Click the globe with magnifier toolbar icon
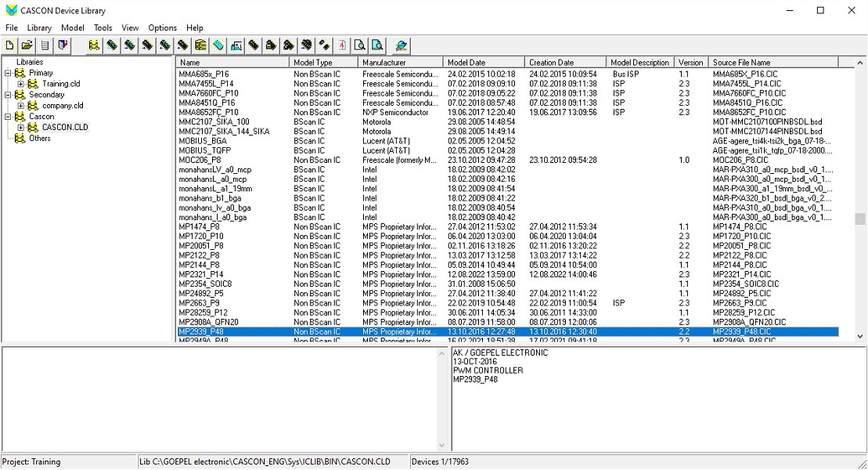Viewport: 868px width, 470px height. pos(401,45)
